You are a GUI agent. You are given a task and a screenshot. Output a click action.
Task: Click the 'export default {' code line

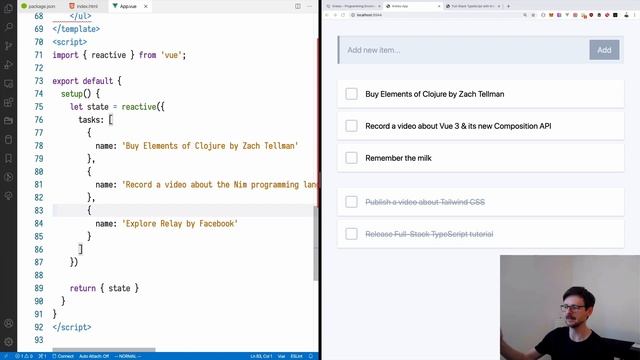pos(87,81)
